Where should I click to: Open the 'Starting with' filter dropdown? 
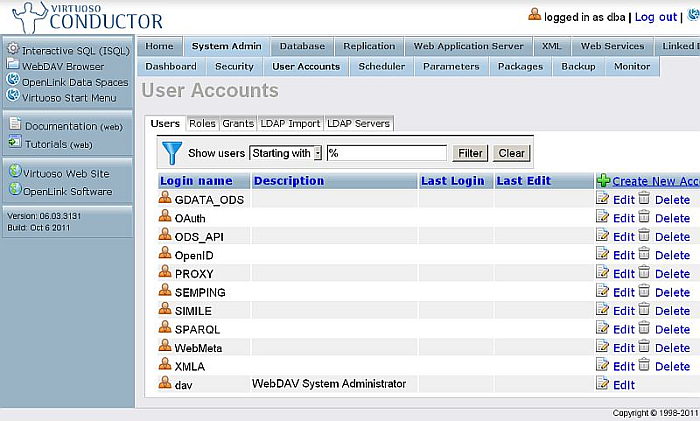pyautogui.click(x=286, y=153)
